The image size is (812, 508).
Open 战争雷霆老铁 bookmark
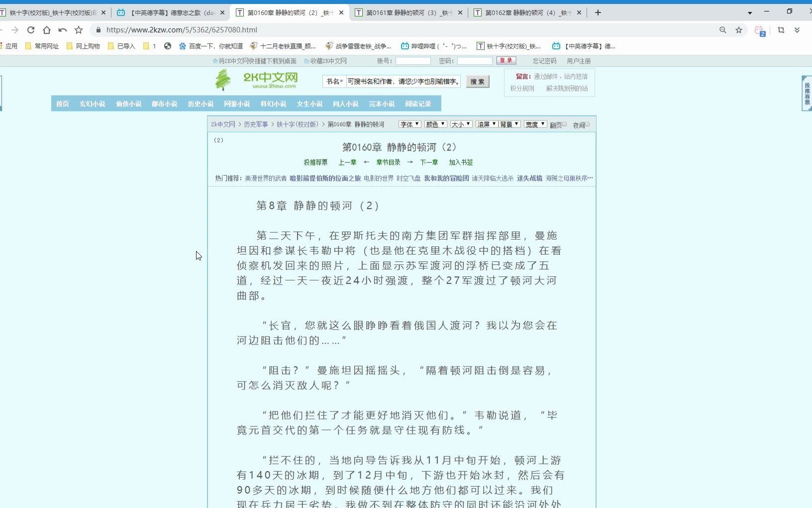click(358, 46)
